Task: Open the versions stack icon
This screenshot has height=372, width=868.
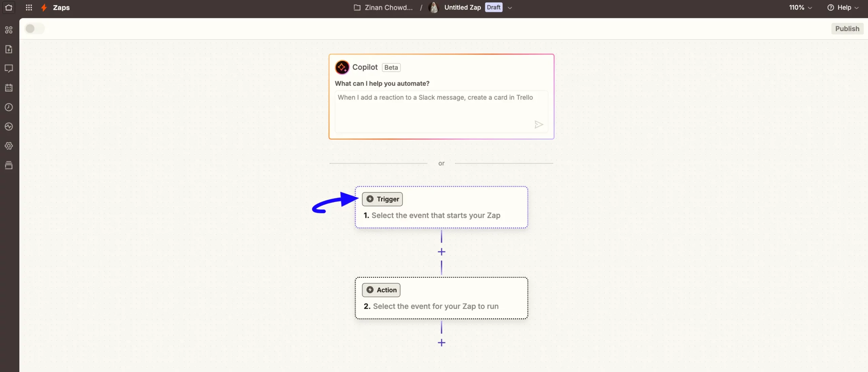Action: (x=9, y=165)
